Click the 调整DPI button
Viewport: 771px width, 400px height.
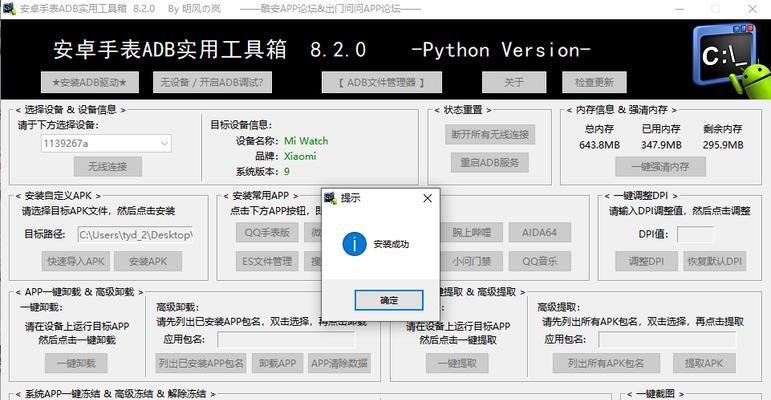point(646,261)
